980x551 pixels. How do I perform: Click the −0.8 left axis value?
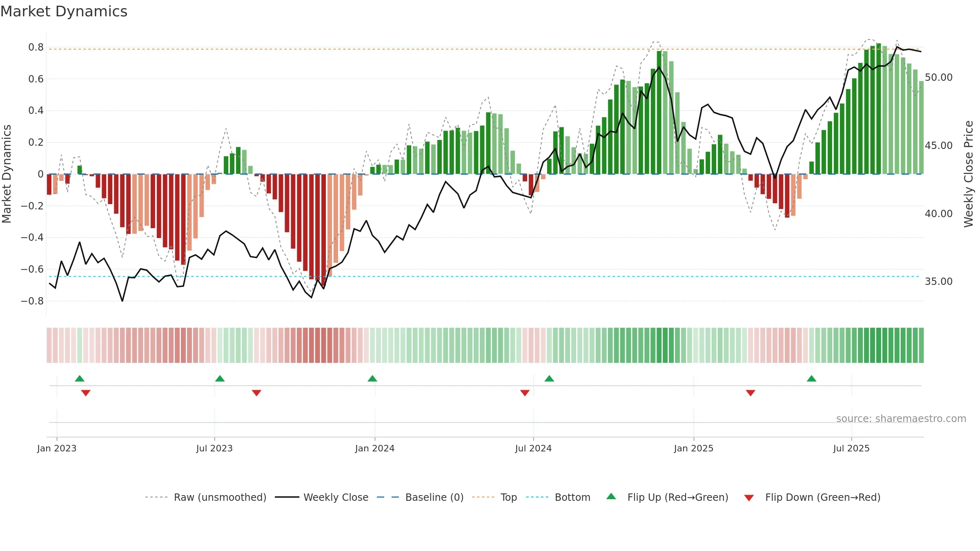click(x=32, y=301)
